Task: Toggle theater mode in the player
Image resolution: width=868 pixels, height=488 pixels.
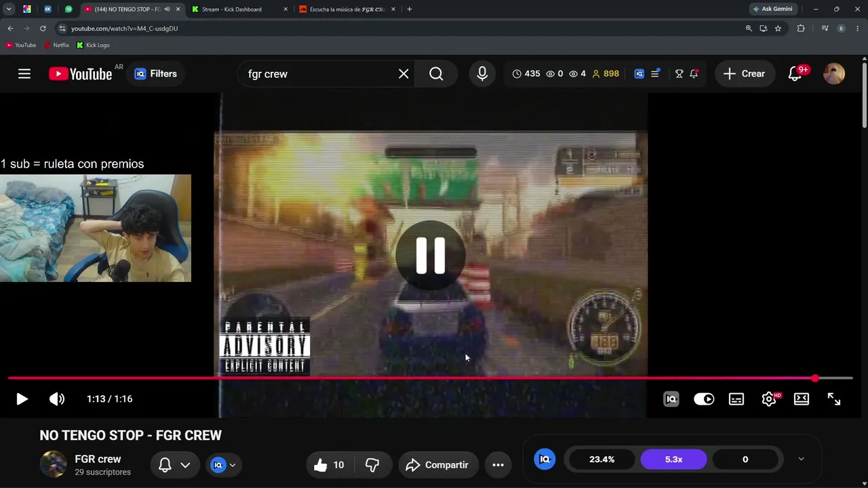Action: (x=802, y=399)
